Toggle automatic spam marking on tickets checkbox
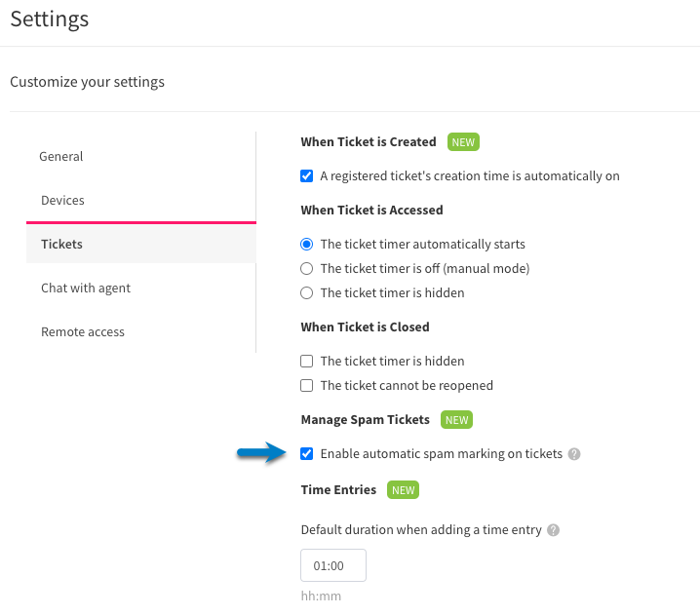The height and width of the screenshot is (615, 700). pos(307,454)
